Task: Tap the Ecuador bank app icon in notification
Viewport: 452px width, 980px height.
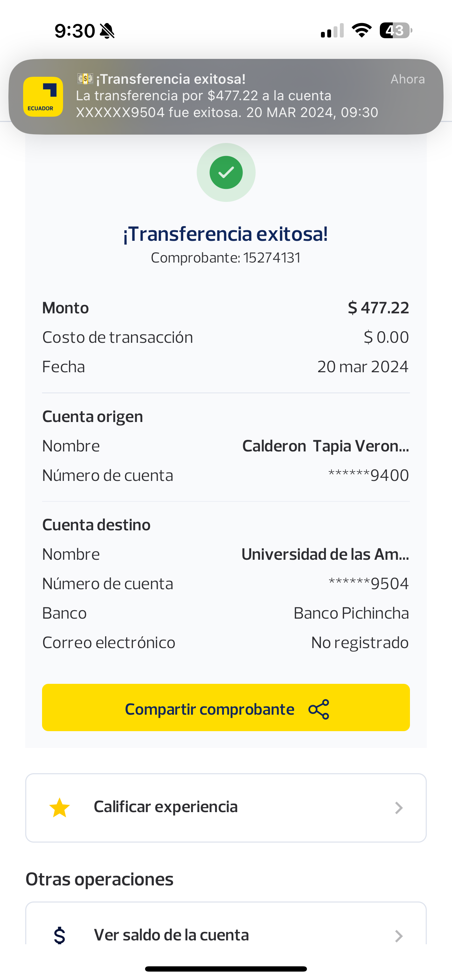Action: (x=43, y=97)
